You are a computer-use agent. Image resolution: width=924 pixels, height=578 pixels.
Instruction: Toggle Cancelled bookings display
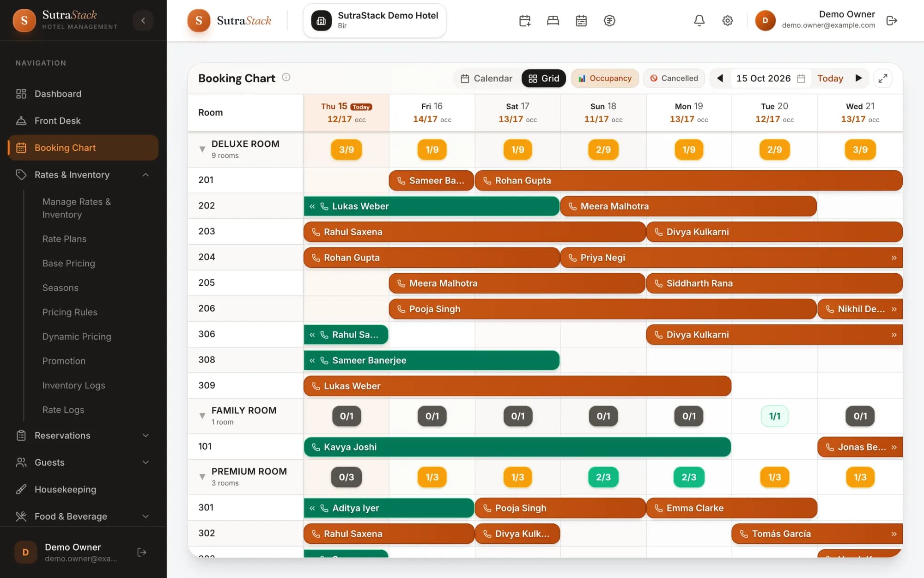click(674, 78)
